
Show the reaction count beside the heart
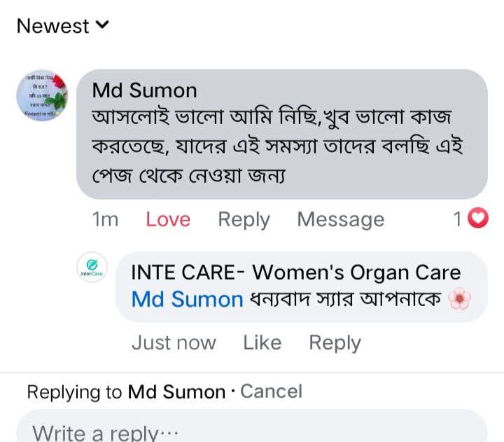457,219
